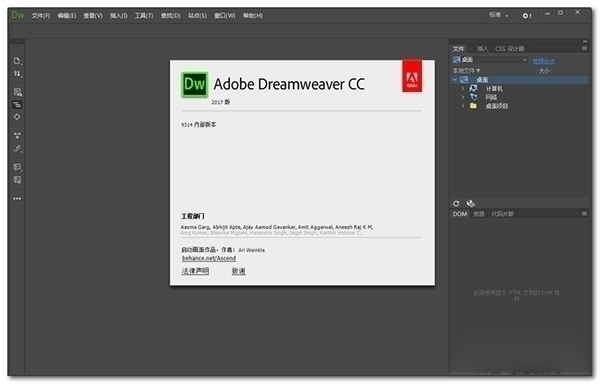600x384 pixels.
Task: Select the Live View inspect icon with magnifier
Action: (17, 92)
